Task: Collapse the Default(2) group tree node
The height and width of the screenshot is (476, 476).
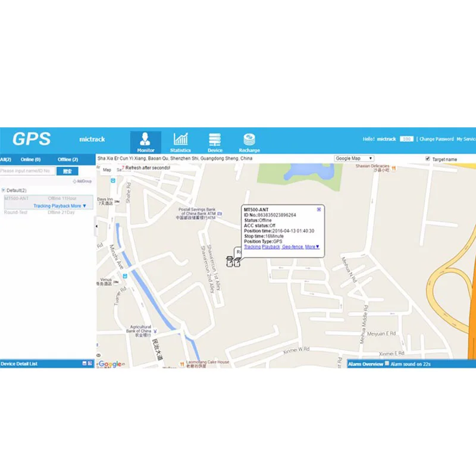Action: coord(4,190)
